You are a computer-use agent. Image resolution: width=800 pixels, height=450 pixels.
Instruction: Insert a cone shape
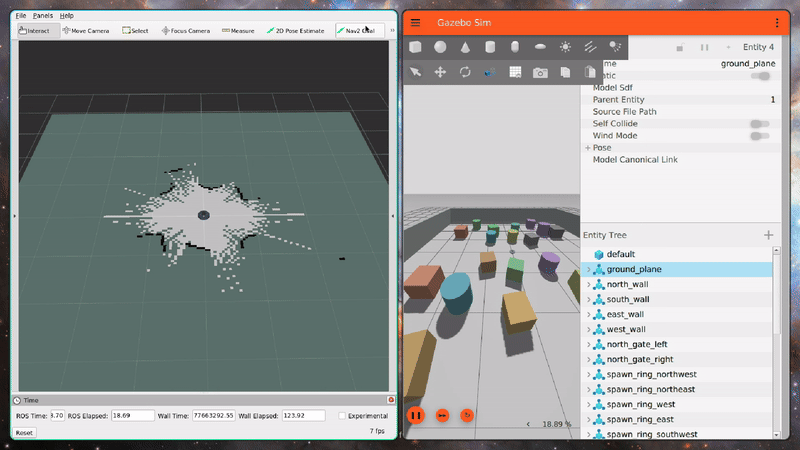pyautogui.click(x=465, y=47)
